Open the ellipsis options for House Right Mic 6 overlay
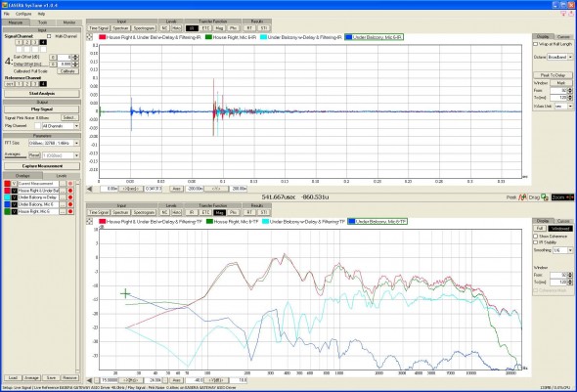 point(63,211)
